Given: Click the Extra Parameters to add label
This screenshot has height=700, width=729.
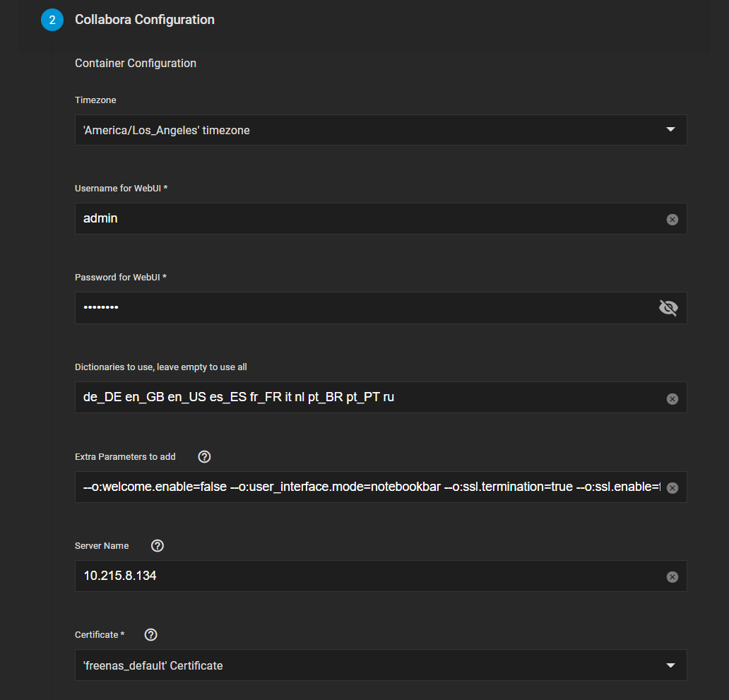Looking at the screenshot, I should 125,456.
